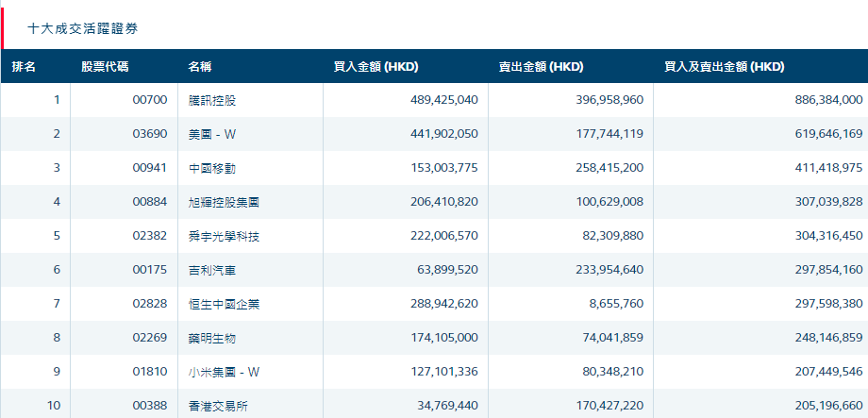Viewport: 868px width, 418px height.
Task: Select stock code 00941
Action: coord(150,168)
